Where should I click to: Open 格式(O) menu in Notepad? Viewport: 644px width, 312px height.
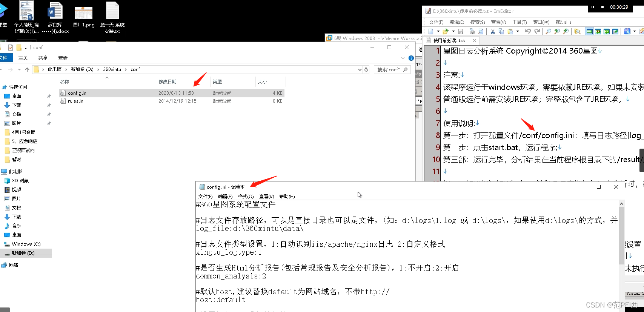tap(246, 197)
